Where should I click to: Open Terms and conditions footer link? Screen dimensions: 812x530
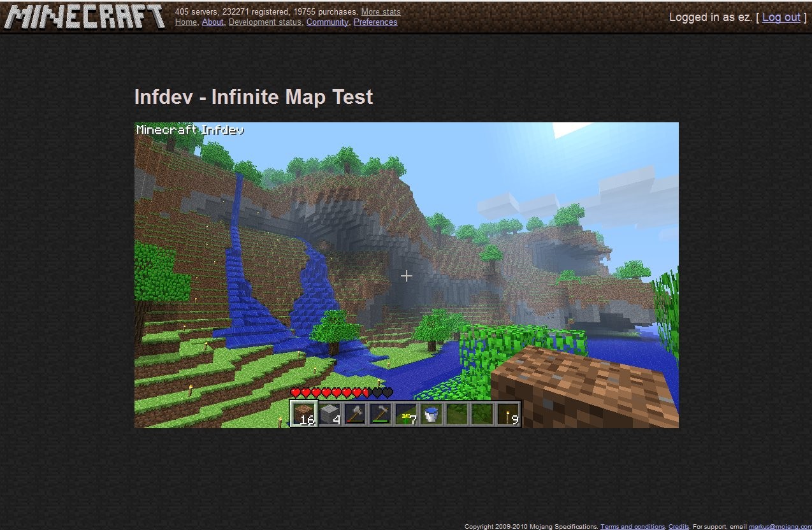633,526
